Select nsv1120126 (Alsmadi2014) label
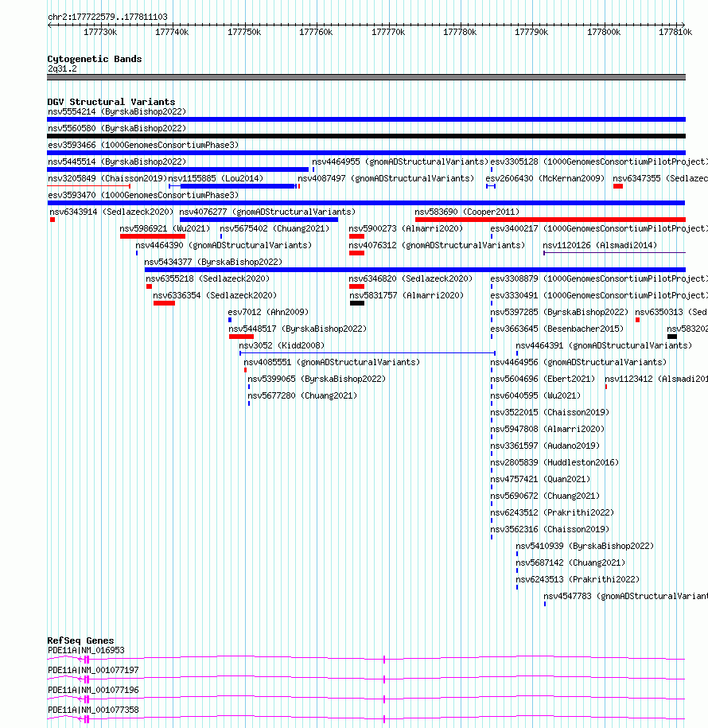 click(600, 246)
